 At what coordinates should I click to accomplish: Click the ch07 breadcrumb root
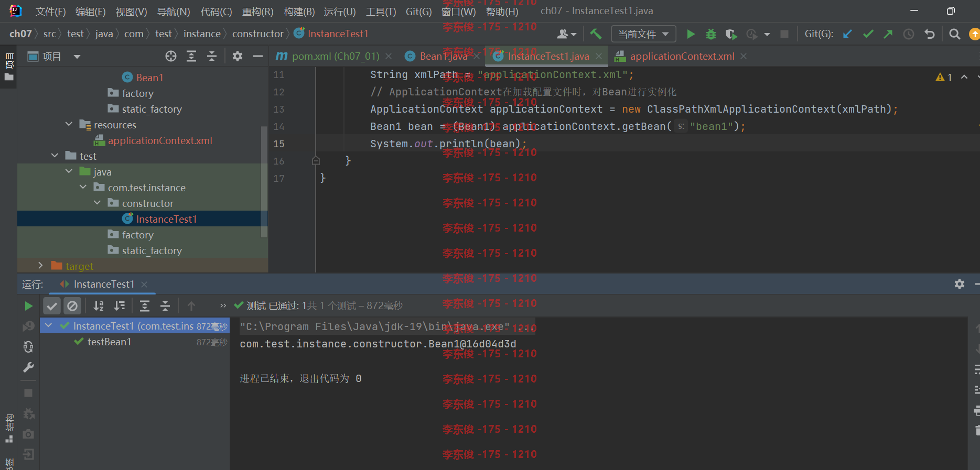tap(20, 34)
